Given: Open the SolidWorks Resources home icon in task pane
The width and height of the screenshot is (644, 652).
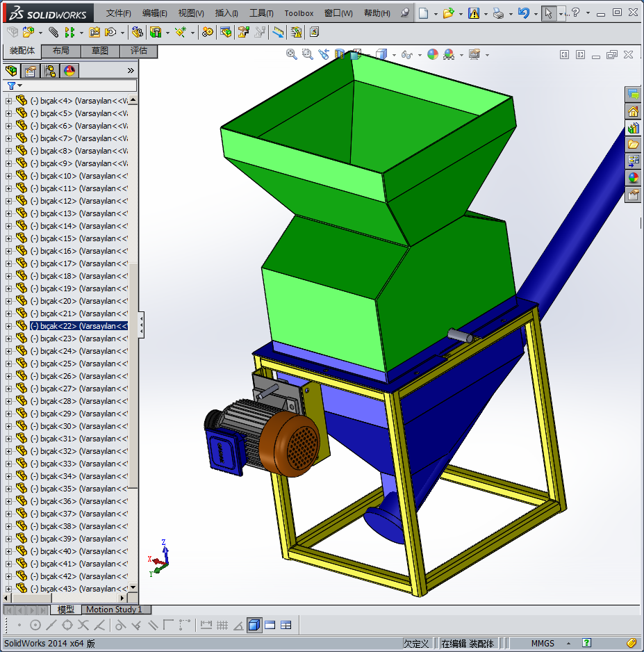Looking at the screenshot, I should tap(633, 111).
